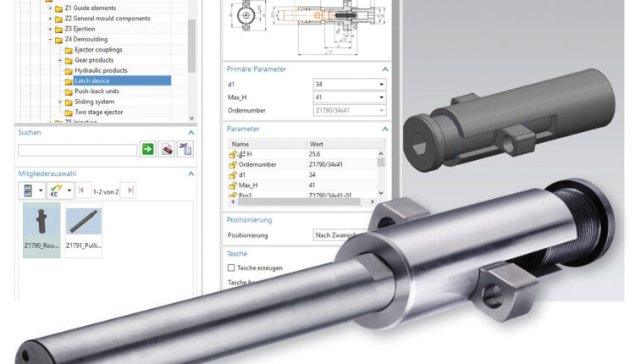Expand the Z3 Ejection folder
Image resolution: width=635 pixels, height=364 pixels.
pos(50,29)
